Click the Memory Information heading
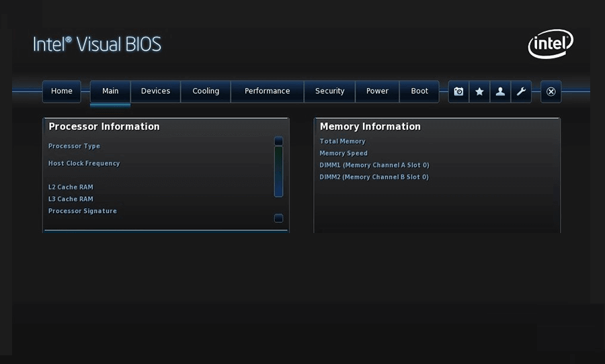 [370, 126]
